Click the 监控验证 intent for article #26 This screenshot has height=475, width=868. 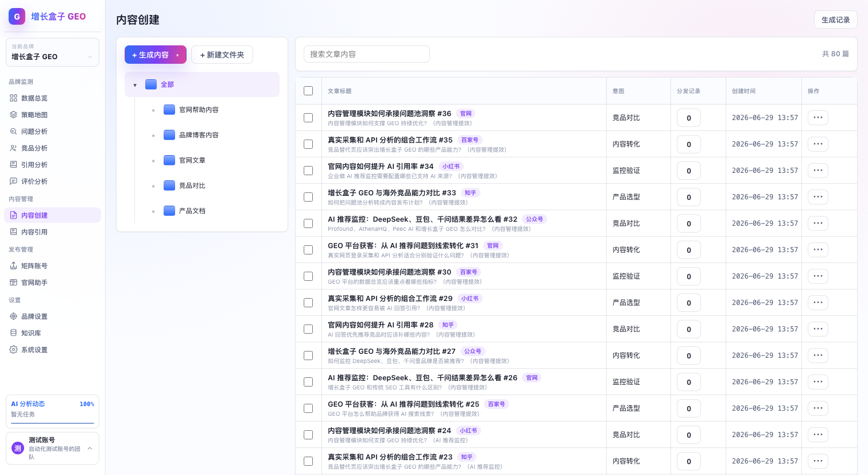point(626,382)
